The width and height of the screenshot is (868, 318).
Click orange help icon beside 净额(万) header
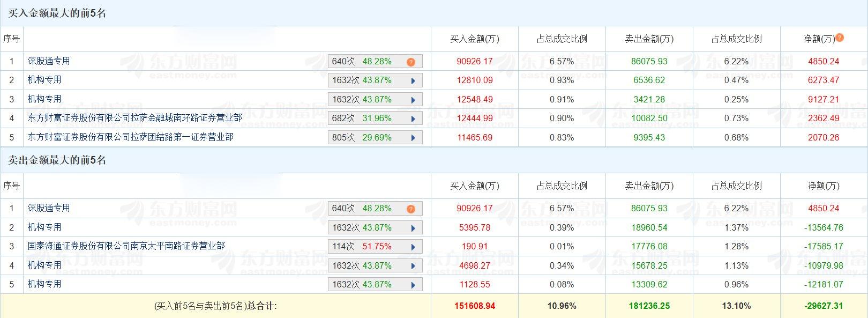click(x=840, y=38)
